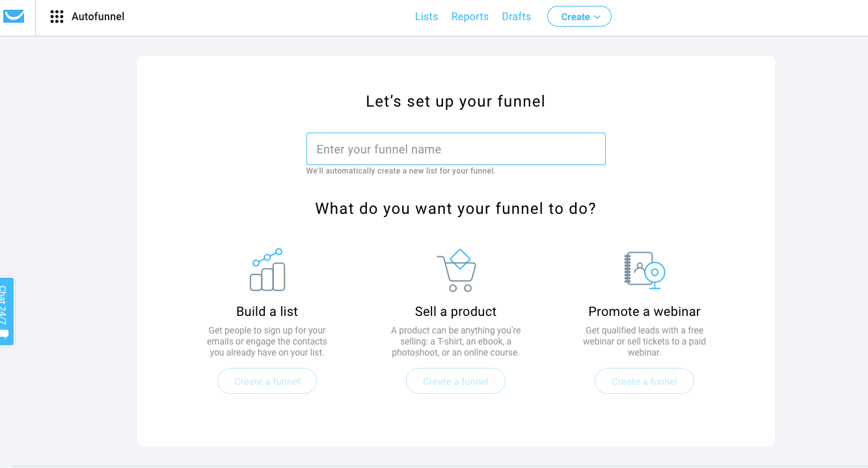The image size is (868, 468).
Task: Click the Sell a product description text
Action: pos(455,341)
